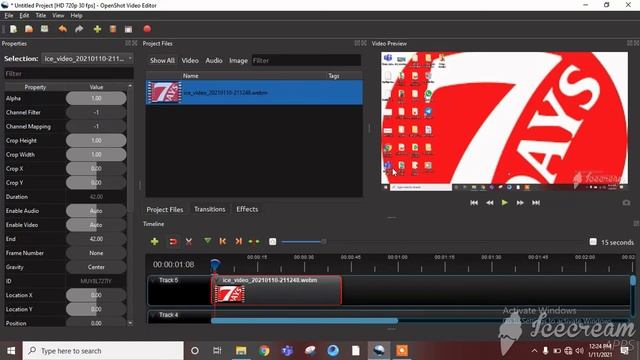Screen dimensions: 640x360
Task: Click the Fullscreen toolbar icon
Action: pyautogui.click(x=129, y=29)
